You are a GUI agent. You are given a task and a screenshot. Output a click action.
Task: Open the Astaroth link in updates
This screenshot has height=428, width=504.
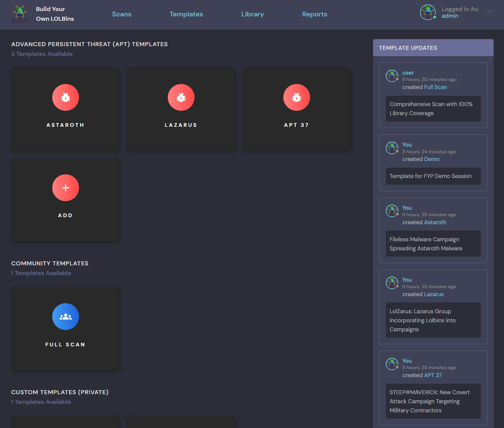point(435,222)
